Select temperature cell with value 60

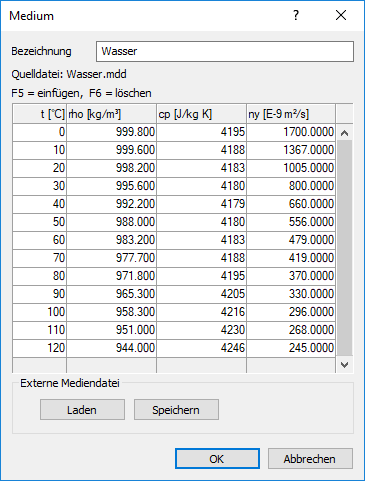[x=40, y=240]
